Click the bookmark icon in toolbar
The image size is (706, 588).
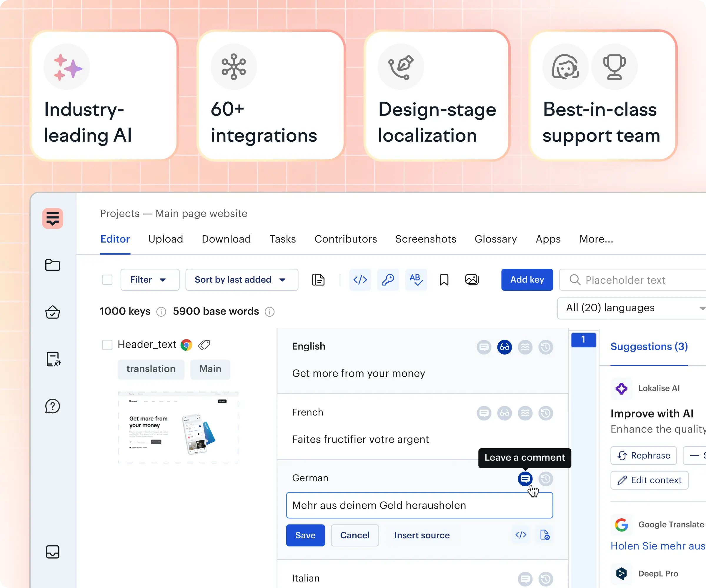(x=444, y=280)
